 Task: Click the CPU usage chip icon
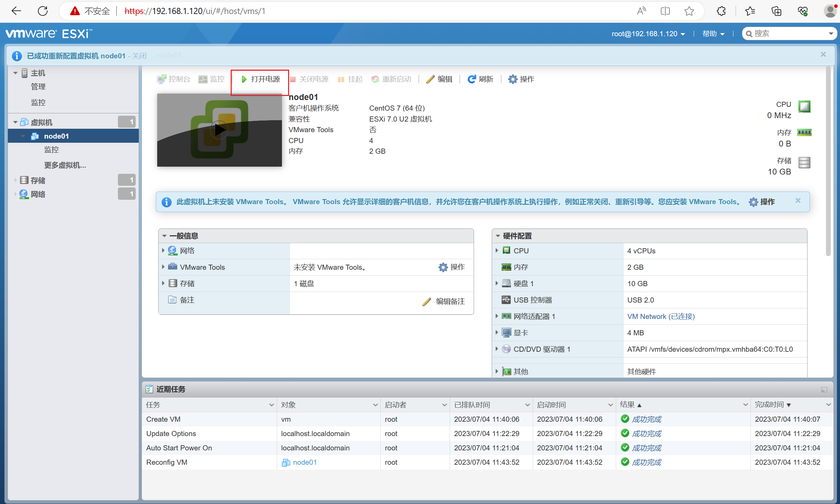point(804,106)
